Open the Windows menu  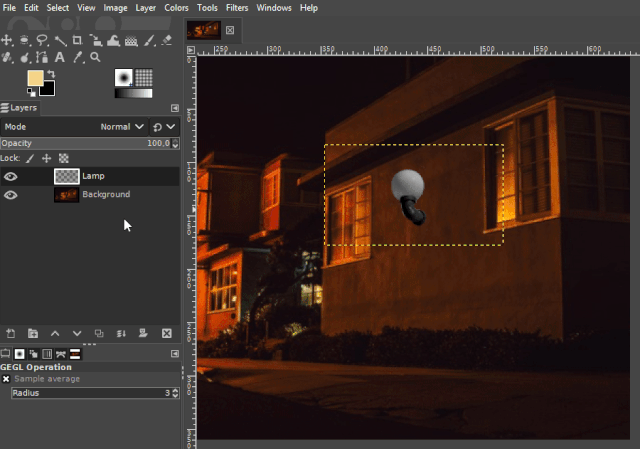(x=274, y=8)
